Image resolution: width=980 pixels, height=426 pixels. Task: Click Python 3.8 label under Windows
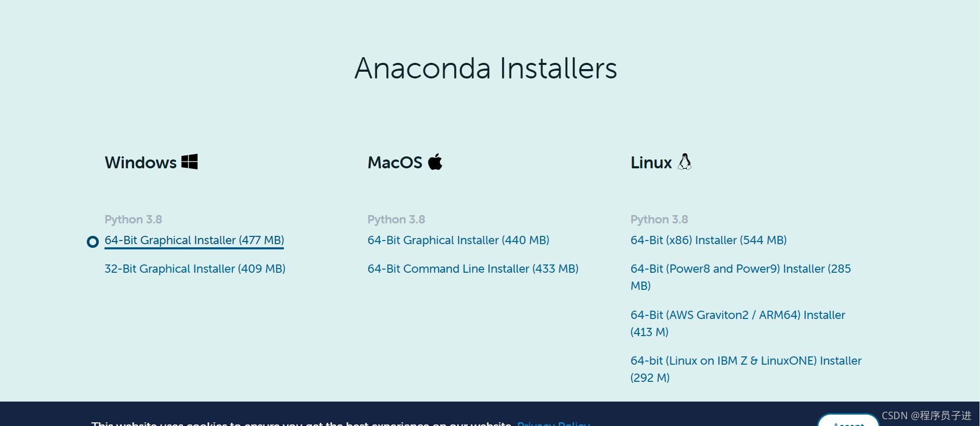pyautogui.click(x=134, y=219)
